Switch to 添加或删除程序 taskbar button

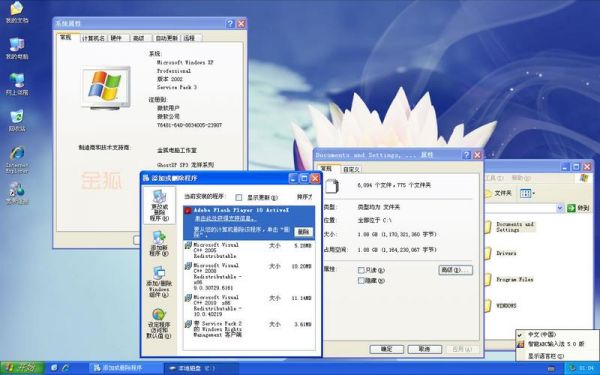point(125,368)
